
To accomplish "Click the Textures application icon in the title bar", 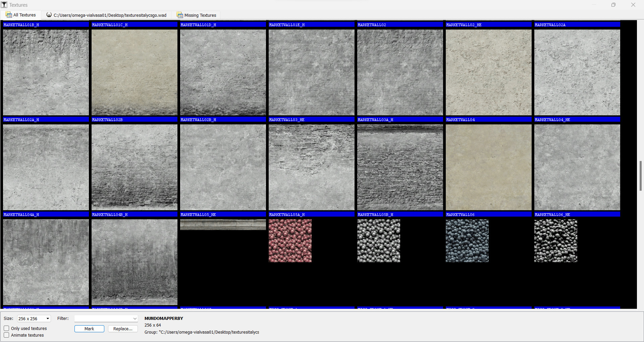I will tap(4, 4).
